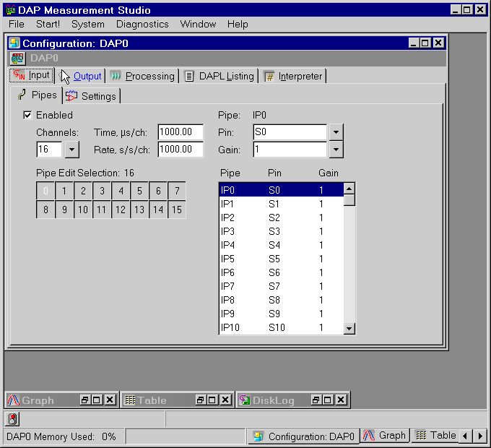Open the Processing tab
This screenshot has width=491, height=448.
142,76
